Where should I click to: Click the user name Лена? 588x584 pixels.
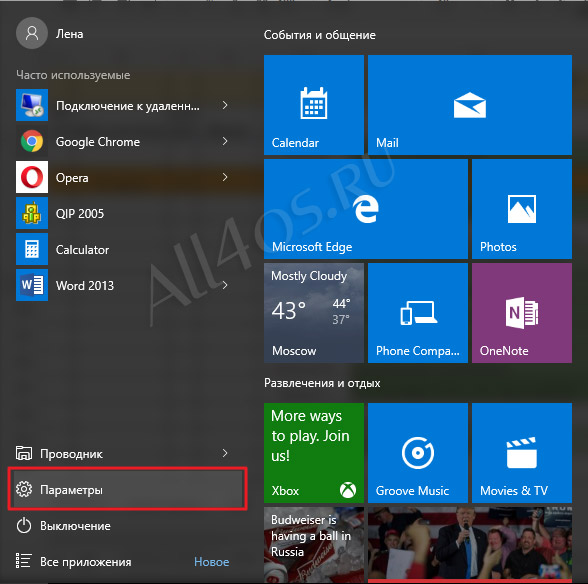[x=69, y=34]
